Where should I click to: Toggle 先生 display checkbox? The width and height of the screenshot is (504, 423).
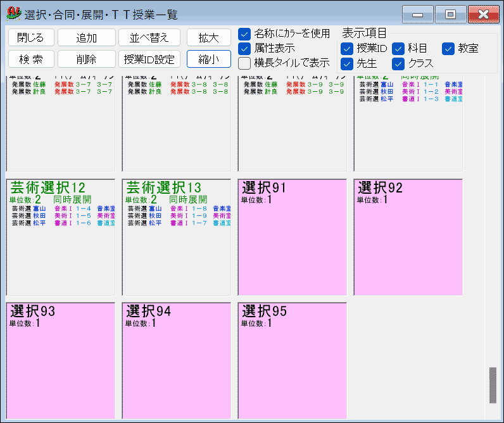tap(347, 64)
